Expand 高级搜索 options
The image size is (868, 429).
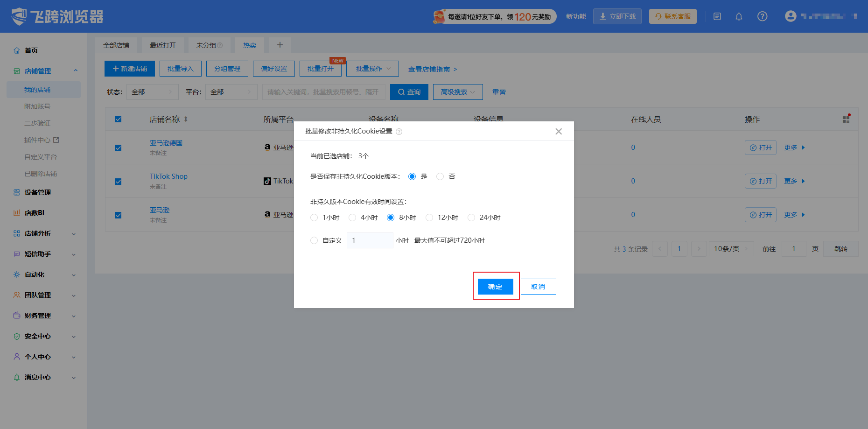(458, 92)
